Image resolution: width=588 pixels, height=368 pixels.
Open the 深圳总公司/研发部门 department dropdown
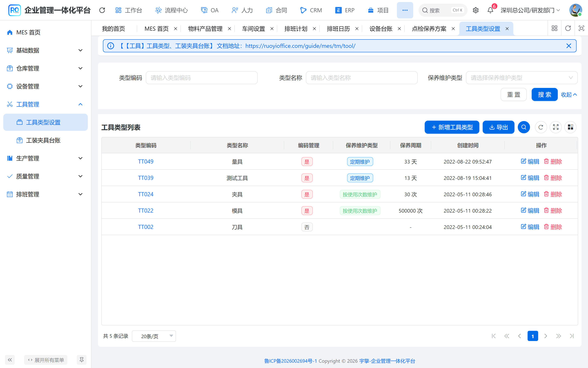tap(530, 10)
